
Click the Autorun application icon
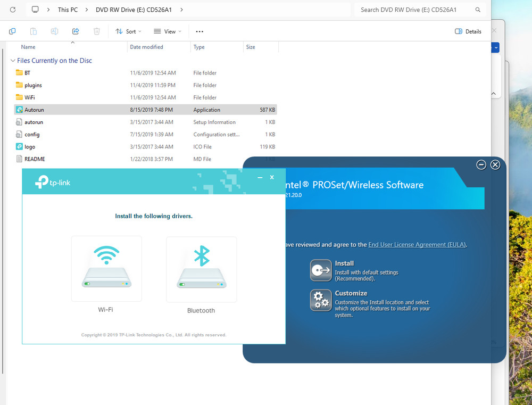[x=19, y=110]
